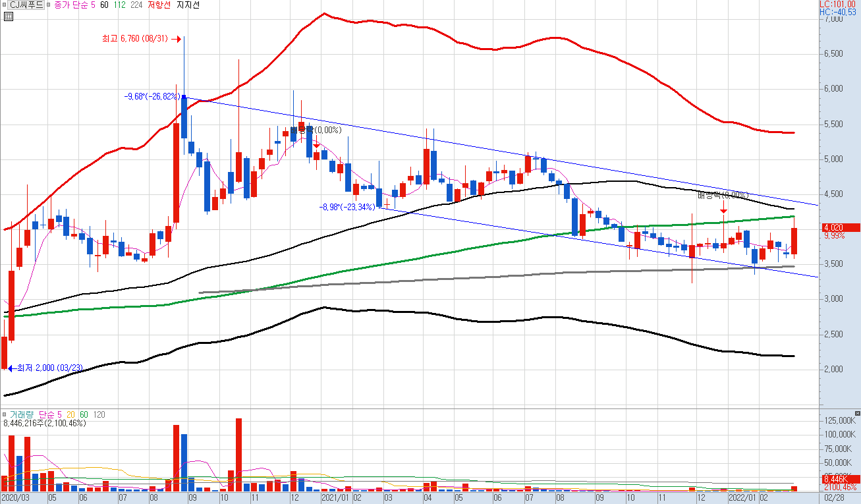The height and width of the screenshot is (504, 861).
Task: Select the 112 moving average label
Action: coord(120,5)
